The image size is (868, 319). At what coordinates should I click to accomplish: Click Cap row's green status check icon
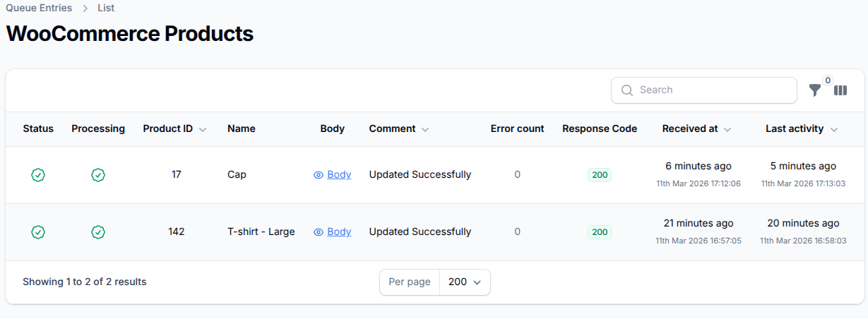click(x=38, y=175)
